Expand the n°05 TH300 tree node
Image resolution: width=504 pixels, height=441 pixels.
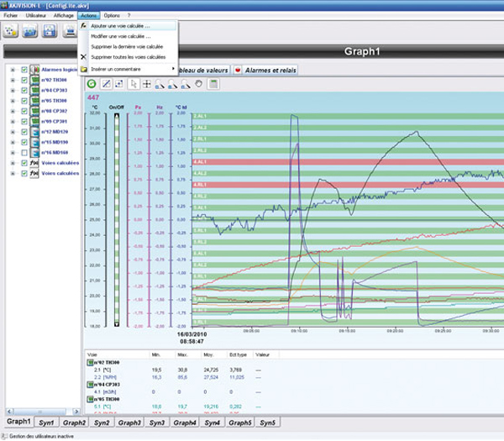pos(13,101)
